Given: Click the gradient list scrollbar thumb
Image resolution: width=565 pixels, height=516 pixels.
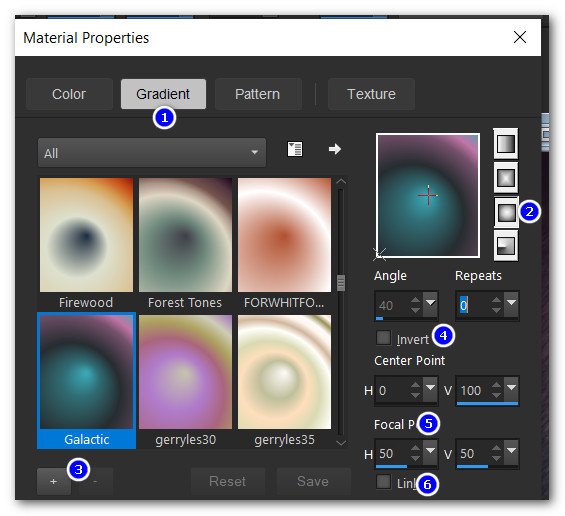Looking at the screenshot, I should [x=341, y=283].
